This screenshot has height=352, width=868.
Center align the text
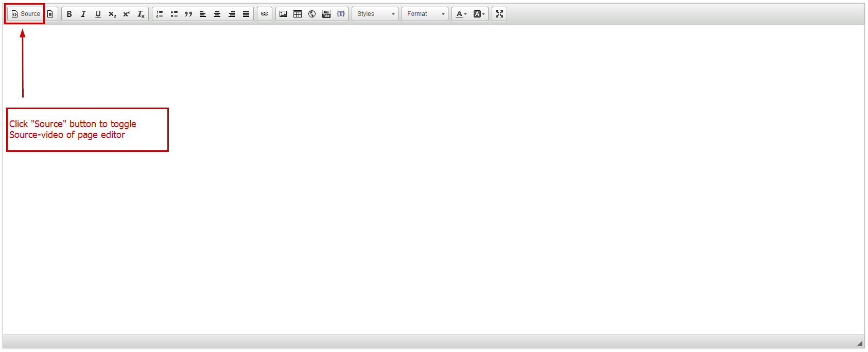[x=217, y=14]
